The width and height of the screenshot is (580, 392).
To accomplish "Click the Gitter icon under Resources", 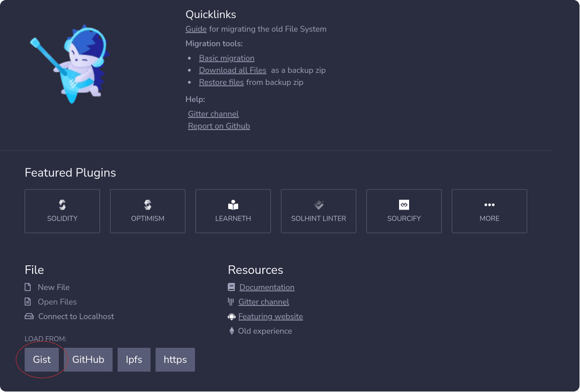I will coord(231,302).
